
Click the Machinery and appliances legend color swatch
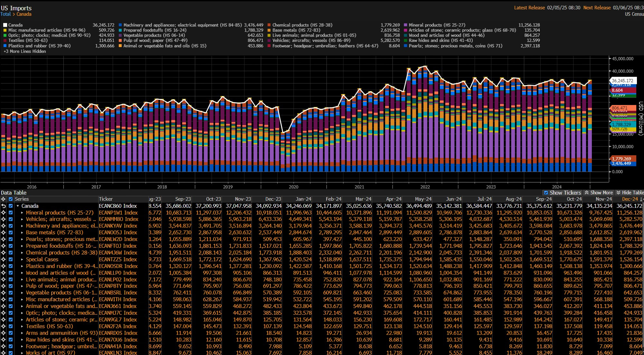pos(120,25)
